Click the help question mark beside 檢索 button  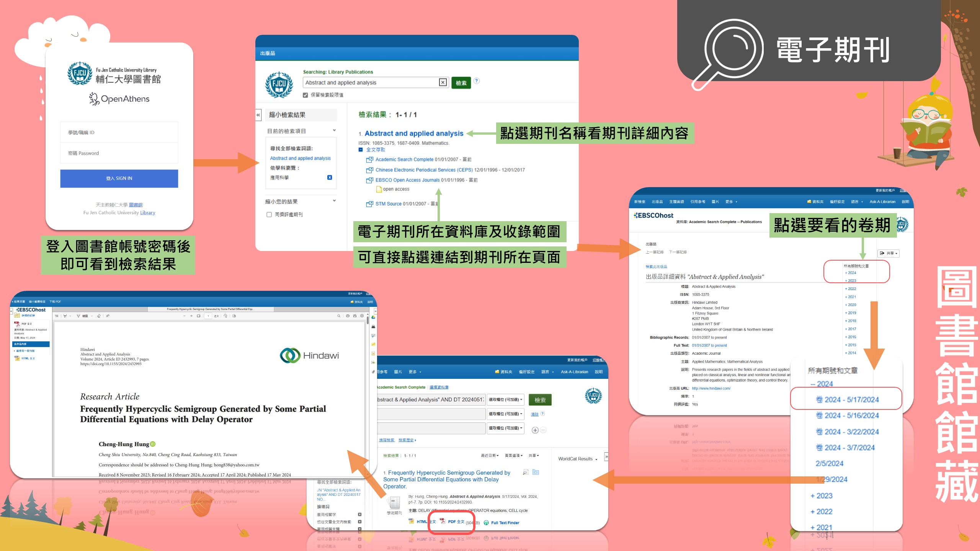tap(477, 81)
